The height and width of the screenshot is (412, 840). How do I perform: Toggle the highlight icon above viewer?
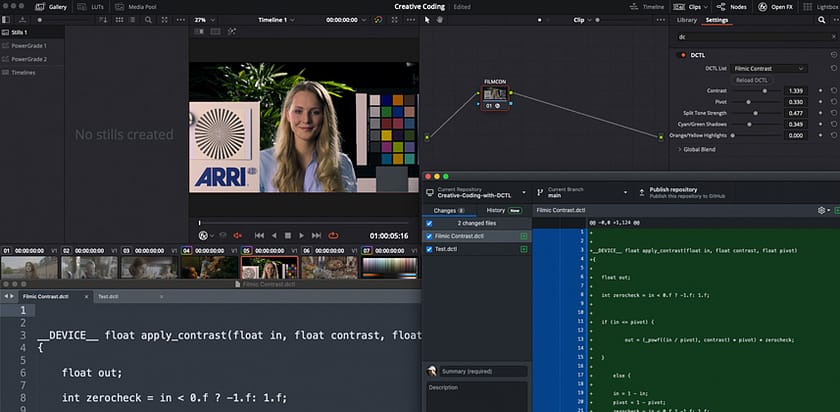[x=232, y=32]
